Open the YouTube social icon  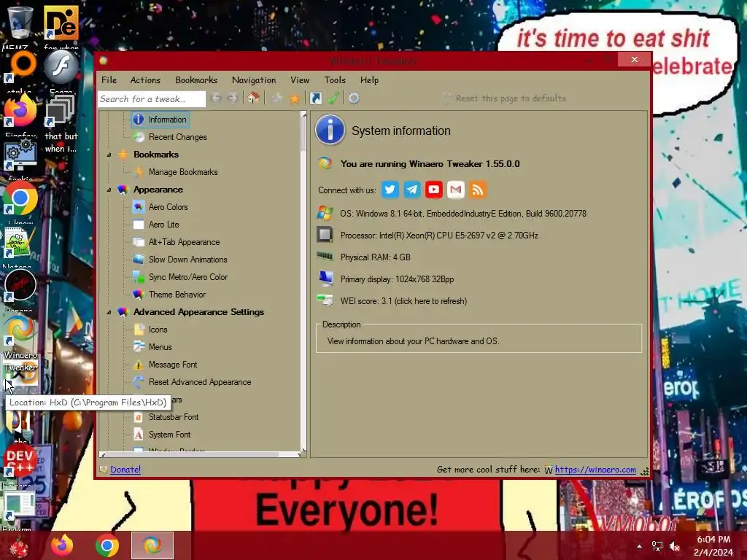[434, 190]
